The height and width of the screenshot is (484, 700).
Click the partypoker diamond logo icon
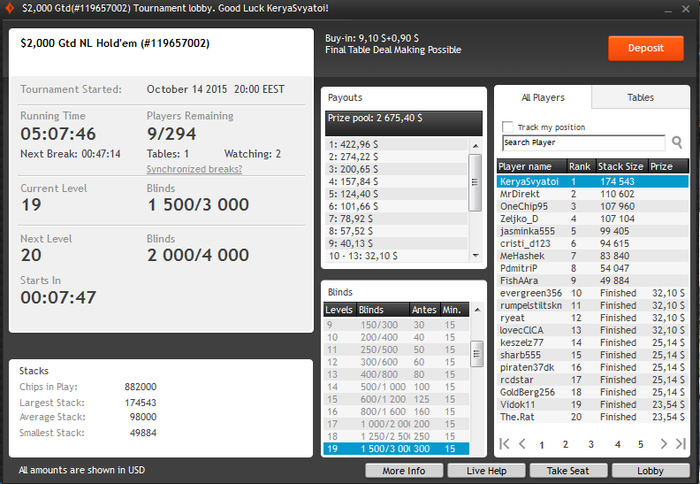point(9,8)
